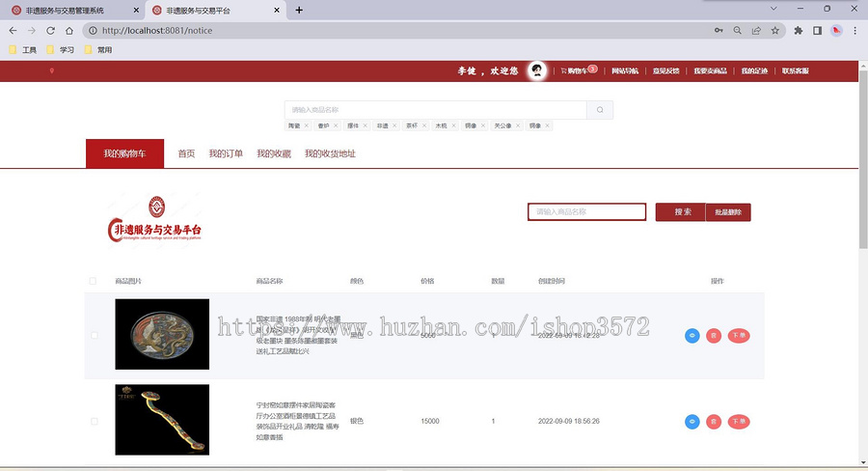Open 我的足迹 in the header
Viewport: 868px width, 471px height.
point(754,70)
